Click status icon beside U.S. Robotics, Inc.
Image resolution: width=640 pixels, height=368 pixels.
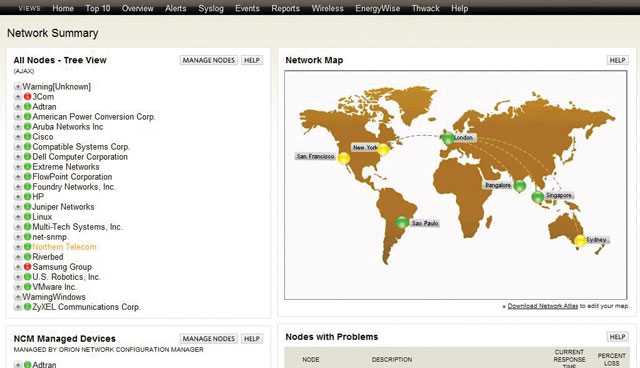(x=27, y=277)
